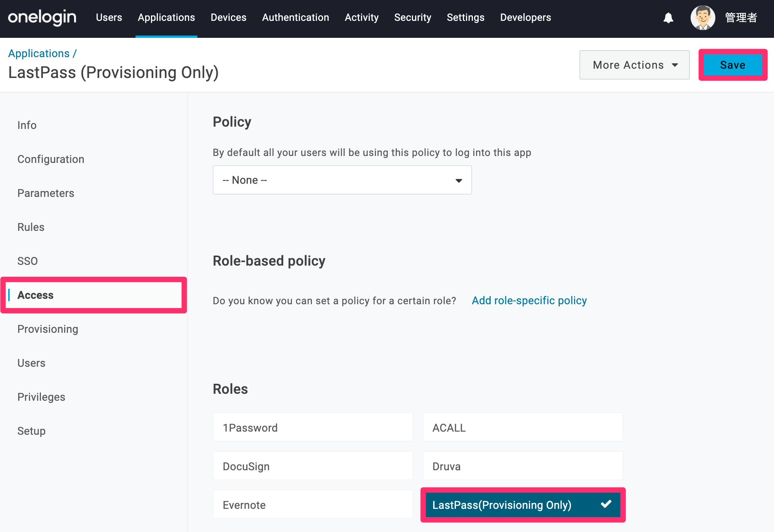
Task: Open the notifications bell icon
Action: pyautogui.click(x=668, y=18)
